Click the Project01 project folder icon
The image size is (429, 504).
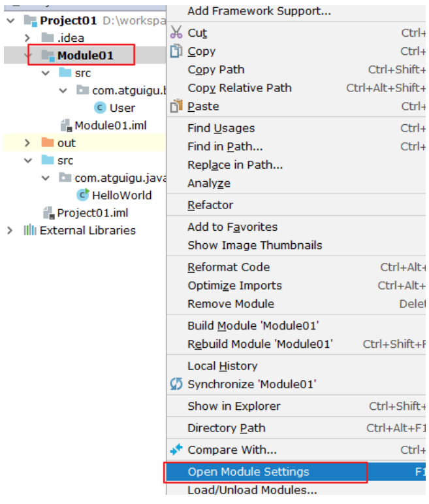[x=31, y=20]
